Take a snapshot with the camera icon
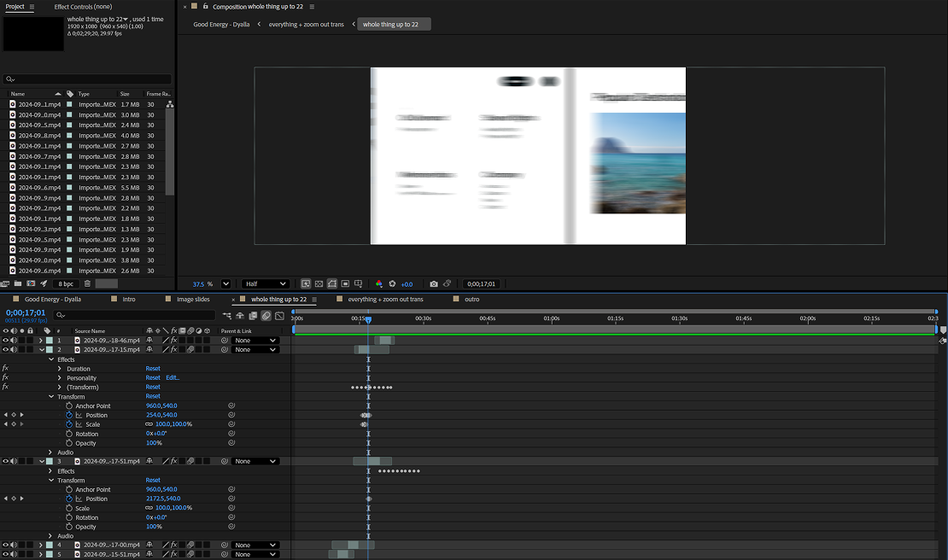948x560 pixels. coord(434,283)
